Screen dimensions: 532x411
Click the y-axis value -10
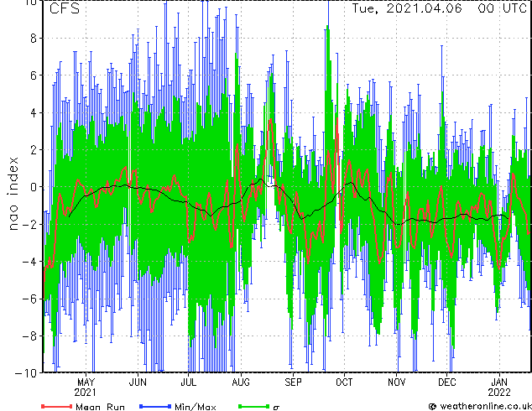[26, 373]
